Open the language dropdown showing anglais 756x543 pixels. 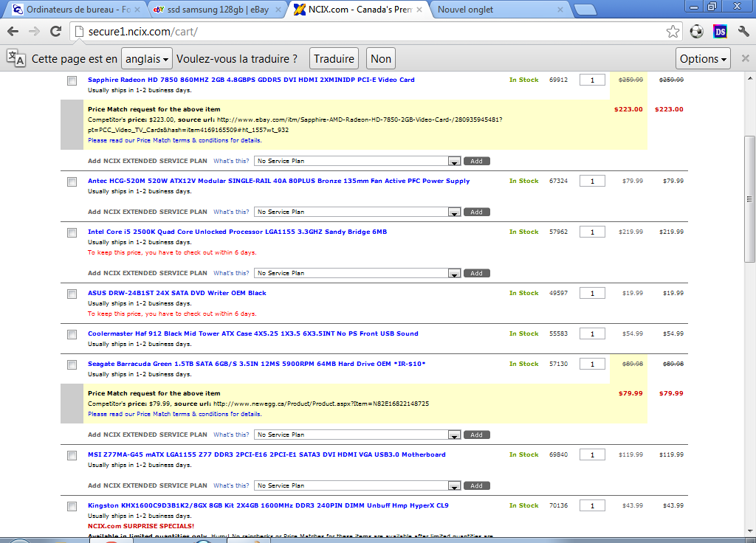tap(147, 59)
